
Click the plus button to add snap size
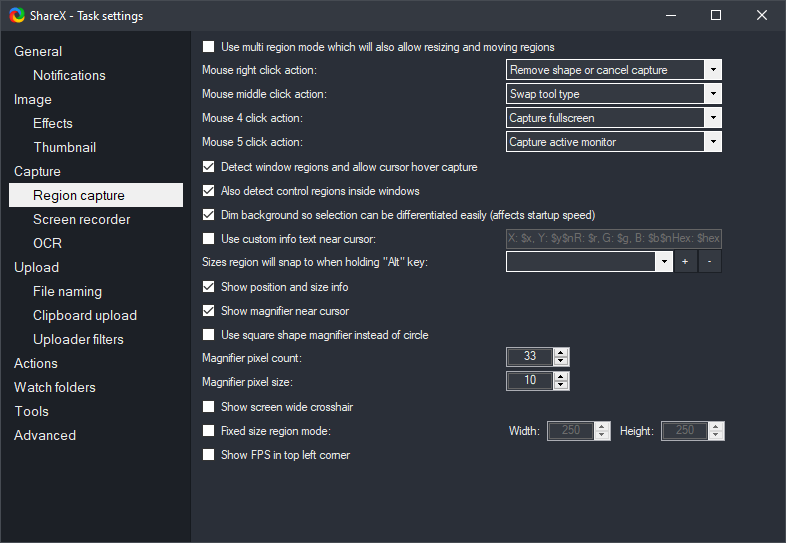pos(685,262)
